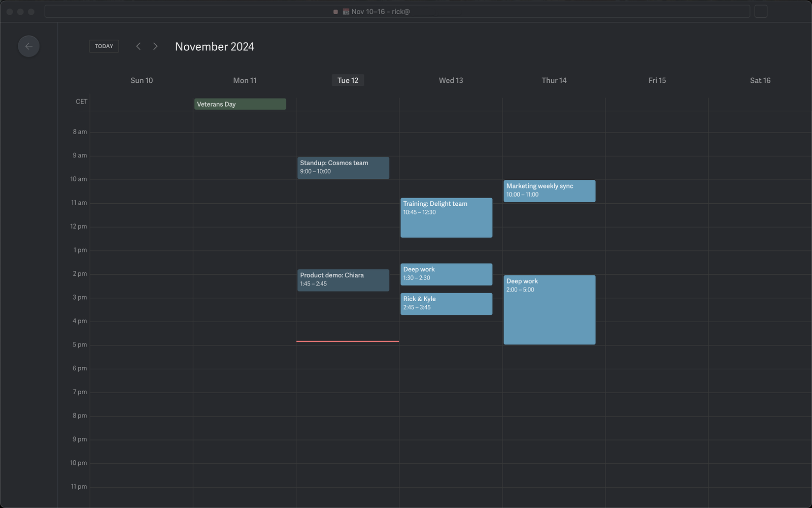
Task: Click the CET timezone label
Action: [x=81, y=102]
